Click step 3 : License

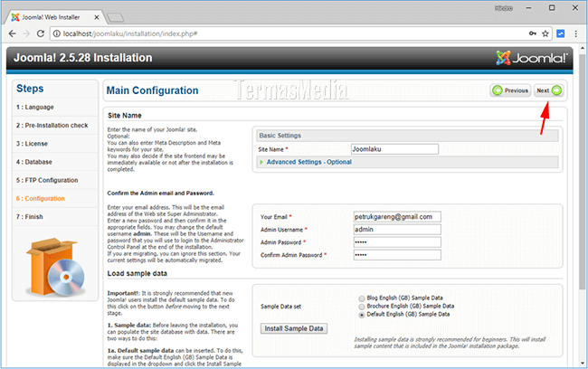click(x=32, y=144)
